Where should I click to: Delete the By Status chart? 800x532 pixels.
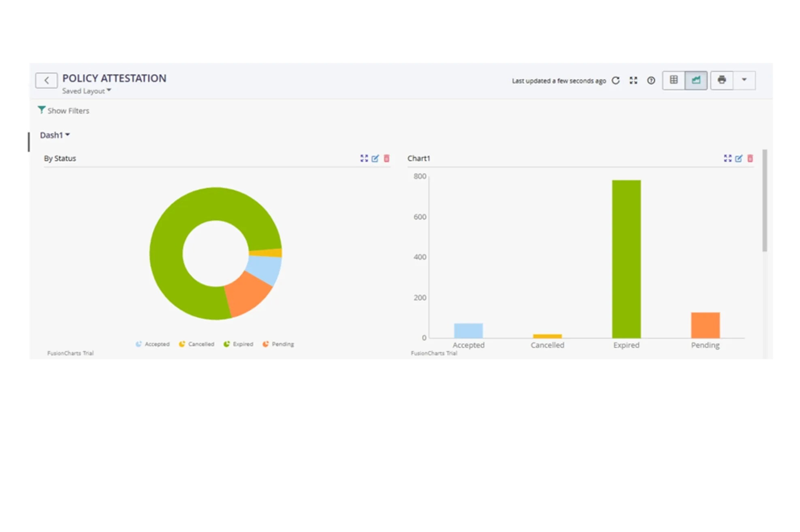click(386, 158)
